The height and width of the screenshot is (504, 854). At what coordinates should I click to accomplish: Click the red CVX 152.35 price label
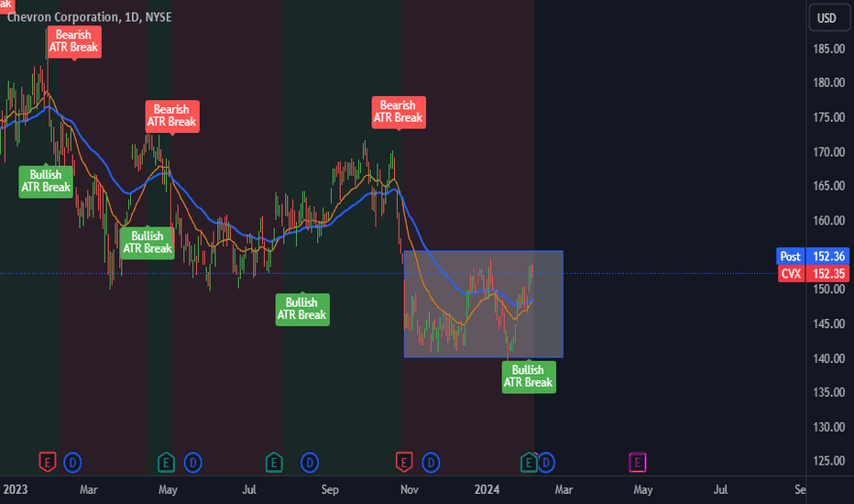pyautogui.click(x=814, y=273)
